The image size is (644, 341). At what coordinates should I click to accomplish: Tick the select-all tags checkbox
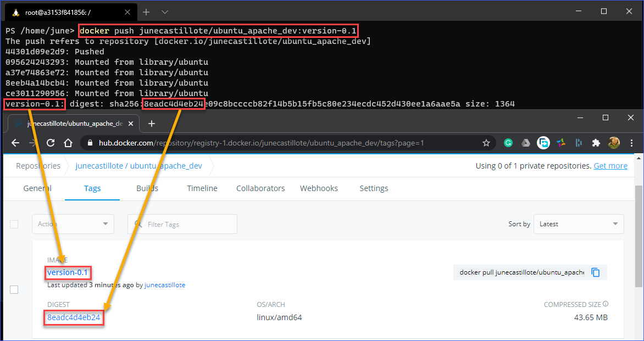(x=14, y=225)
